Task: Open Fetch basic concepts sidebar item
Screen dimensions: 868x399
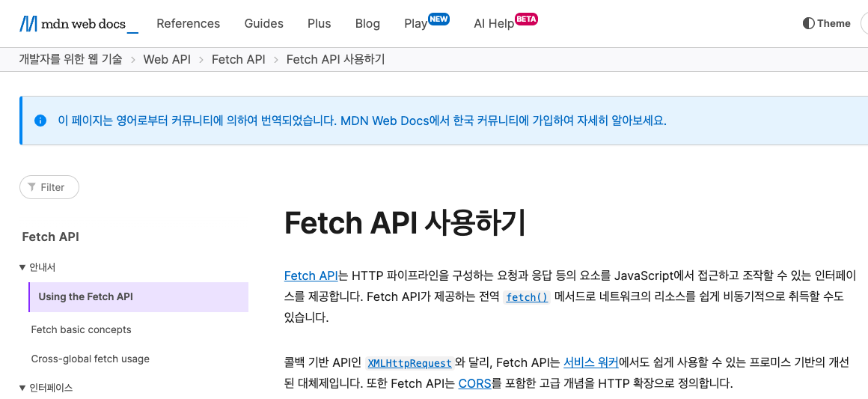Action: (81, 329)
